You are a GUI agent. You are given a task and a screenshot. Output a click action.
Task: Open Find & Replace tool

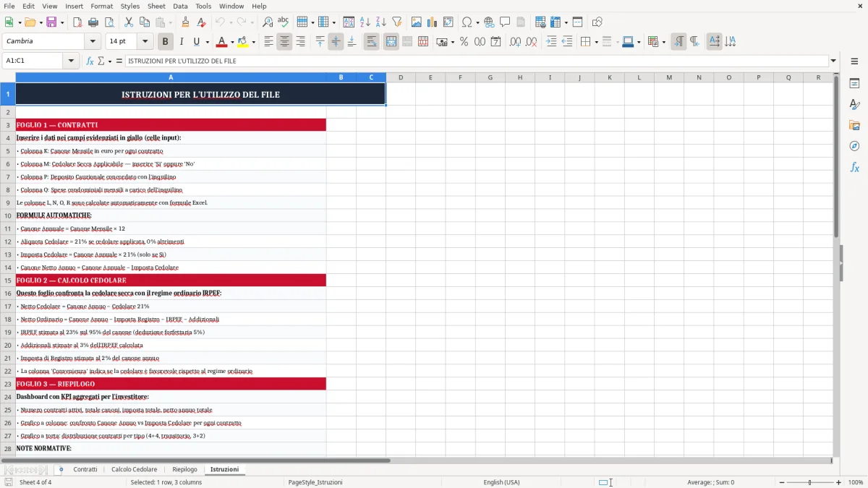coord(268,22)
